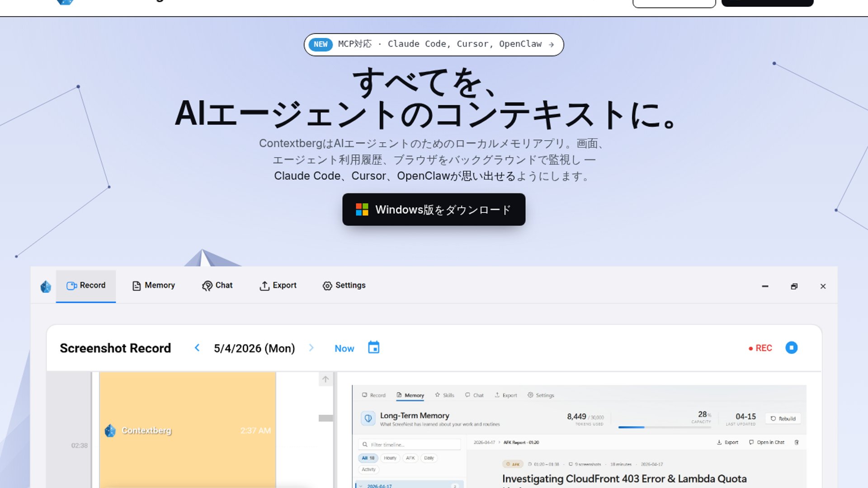Switch to the Memory tab in the app window
The image size is (868, 488).
pos(154,286)
